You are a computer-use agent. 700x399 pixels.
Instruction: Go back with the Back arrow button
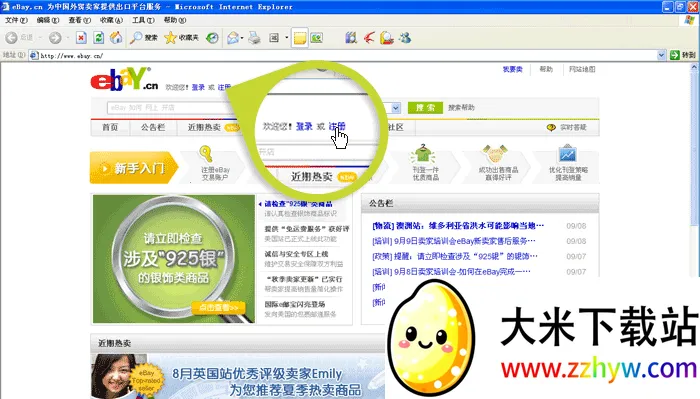point(11,38)
